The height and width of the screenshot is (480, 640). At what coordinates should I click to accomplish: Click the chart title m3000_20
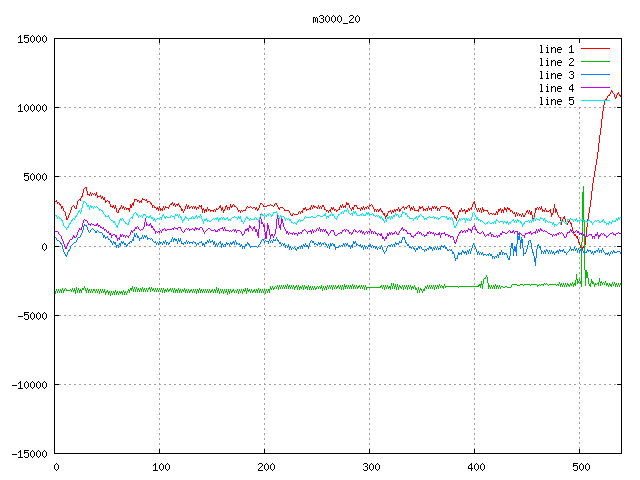coord(336,19)
